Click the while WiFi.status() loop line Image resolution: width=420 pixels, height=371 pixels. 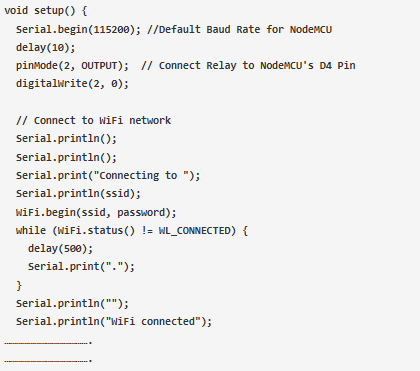pyautogui.click(x=132, y=230)
